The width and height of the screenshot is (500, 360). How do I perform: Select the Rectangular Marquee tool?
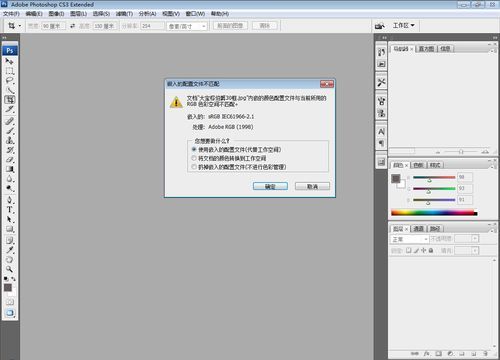coord(9,71)
